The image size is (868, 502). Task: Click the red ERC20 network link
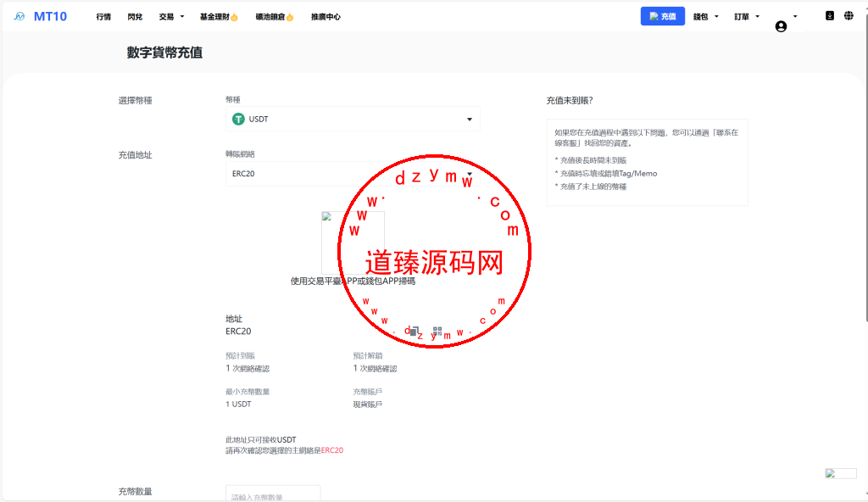click(x=332, y=450)
